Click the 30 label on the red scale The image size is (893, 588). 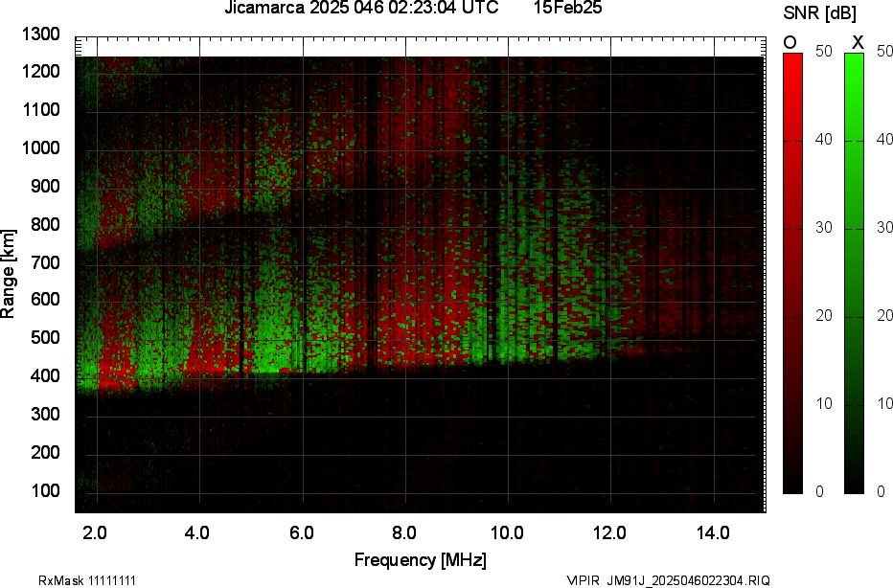823,228
